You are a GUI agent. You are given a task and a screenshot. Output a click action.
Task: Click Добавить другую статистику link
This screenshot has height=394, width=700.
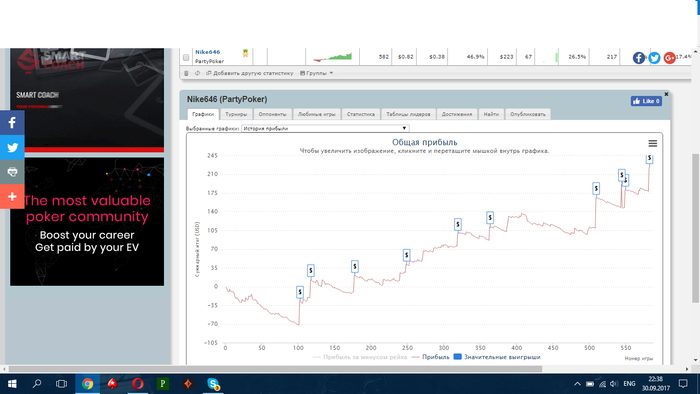(253, 73)
